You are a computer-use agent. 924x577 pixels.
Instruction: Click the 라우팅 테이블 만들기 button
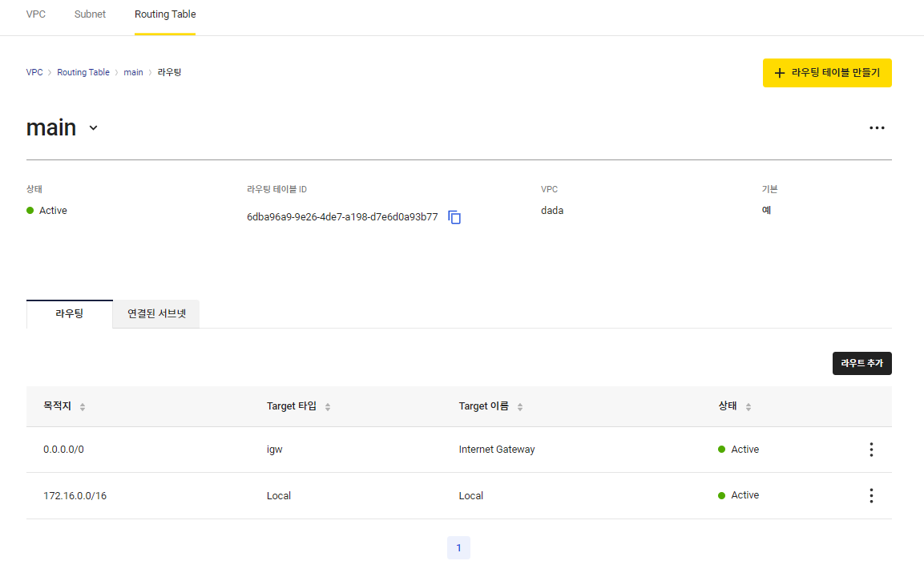(x=827, y=73)
